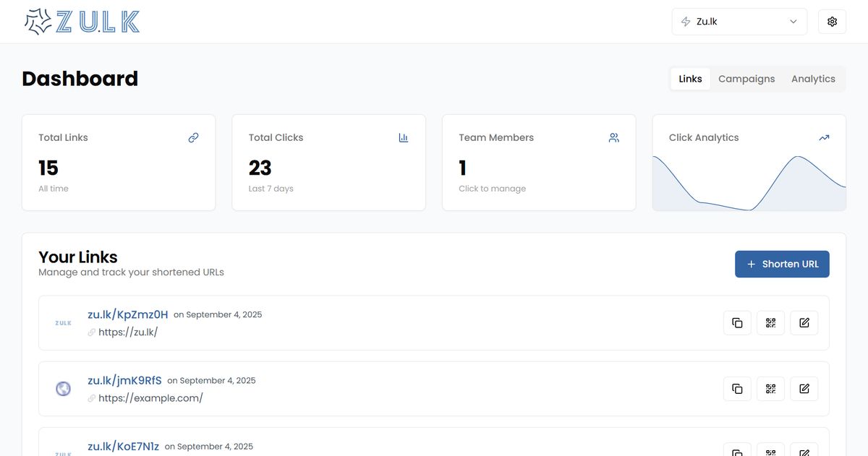This screenshot has width=868, height=456.
Task: Click the Total Clicks bar chart icon
Action: (404, 137)
